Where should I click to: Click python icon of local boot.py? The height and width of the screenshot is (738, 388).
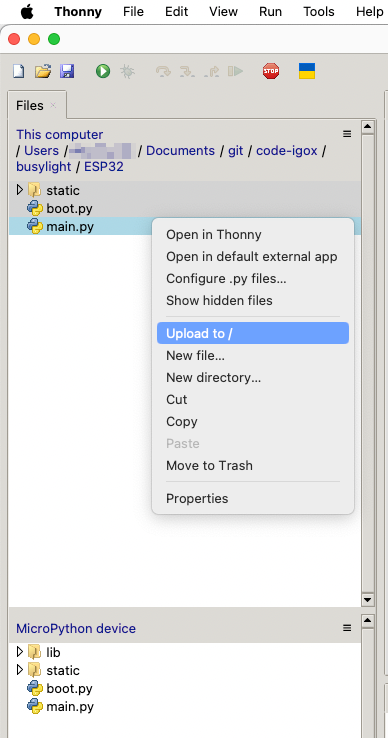coord(35,208)
